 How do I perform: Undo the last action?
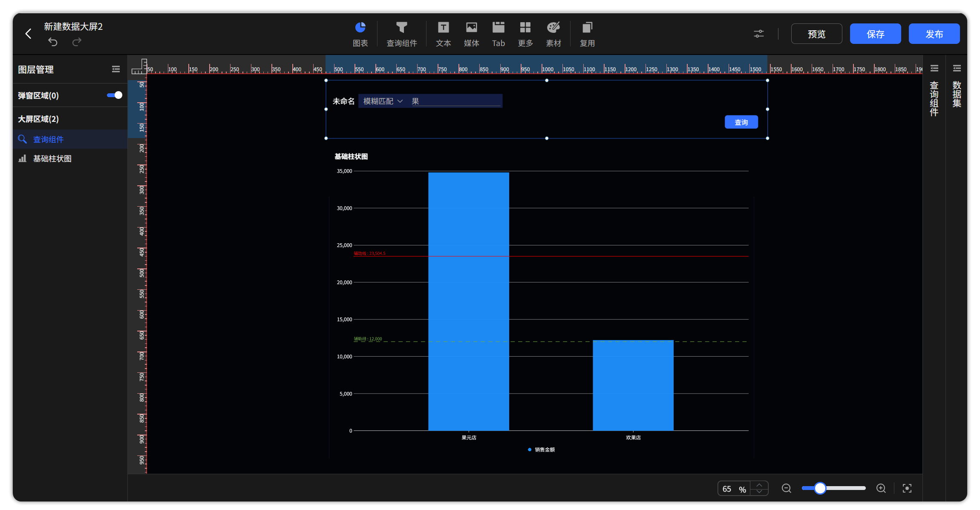(x=53, y=42)
